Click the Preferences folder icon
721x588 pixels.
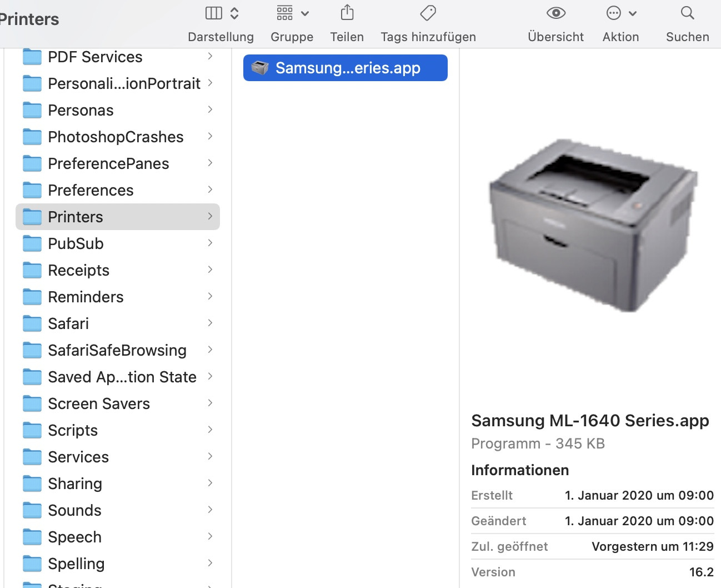point(32,190)
